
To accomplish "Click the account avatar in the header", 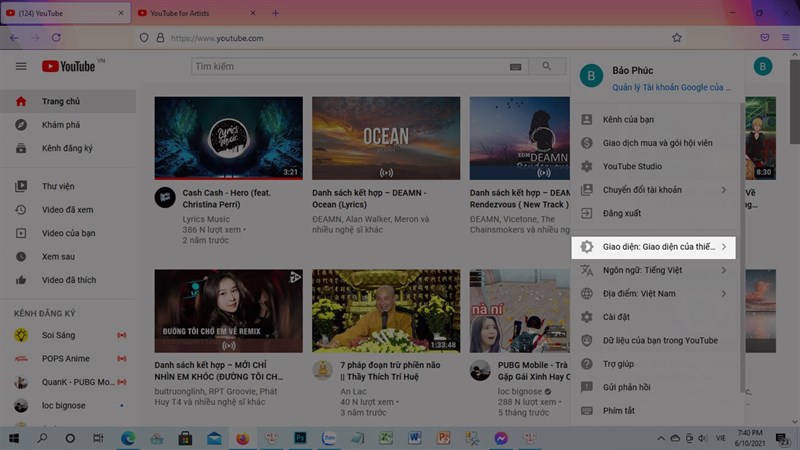I will (x=763, y=67).
